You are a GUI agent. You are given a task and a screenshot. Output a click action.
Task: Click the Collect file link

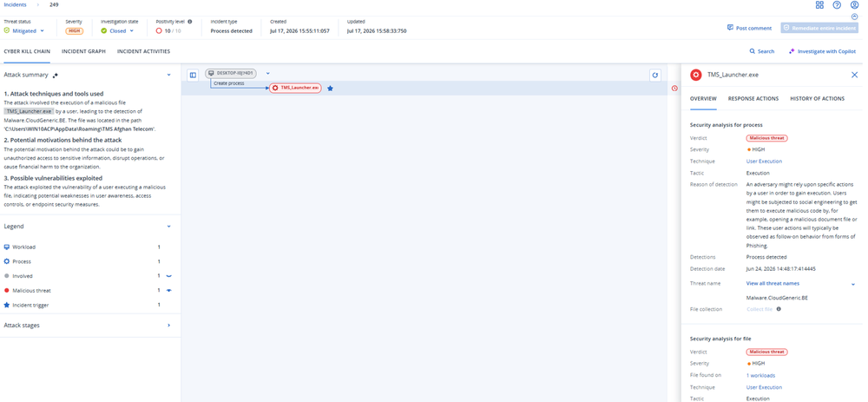(x=759, y=309)
